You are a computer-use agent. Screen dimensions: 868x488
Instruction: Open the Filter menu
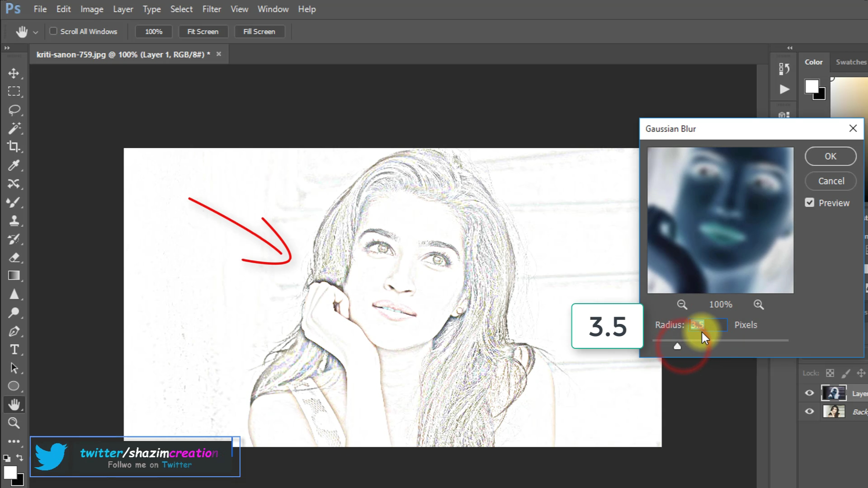tap(211, 9)
